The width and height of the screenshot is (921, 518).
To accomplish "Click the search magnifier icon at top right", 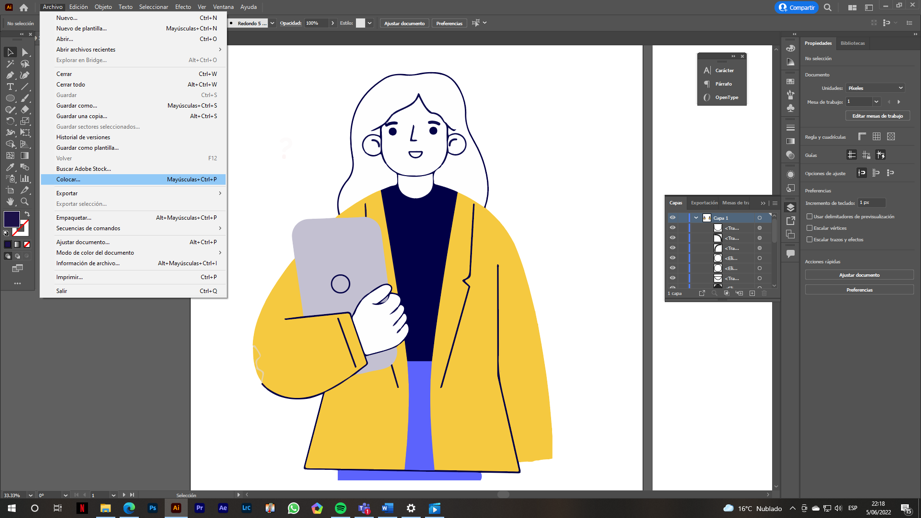I will [x=828, y=7].
